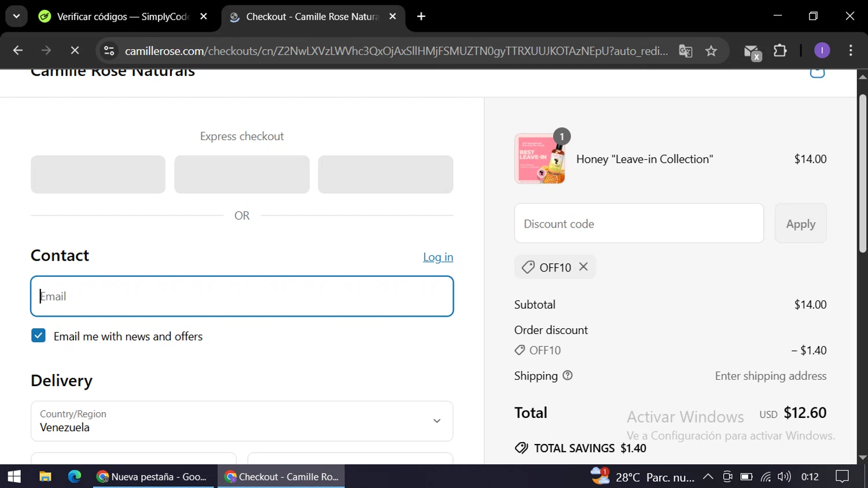
Task: Bookmark this page with the star icon
Action: 711,51
